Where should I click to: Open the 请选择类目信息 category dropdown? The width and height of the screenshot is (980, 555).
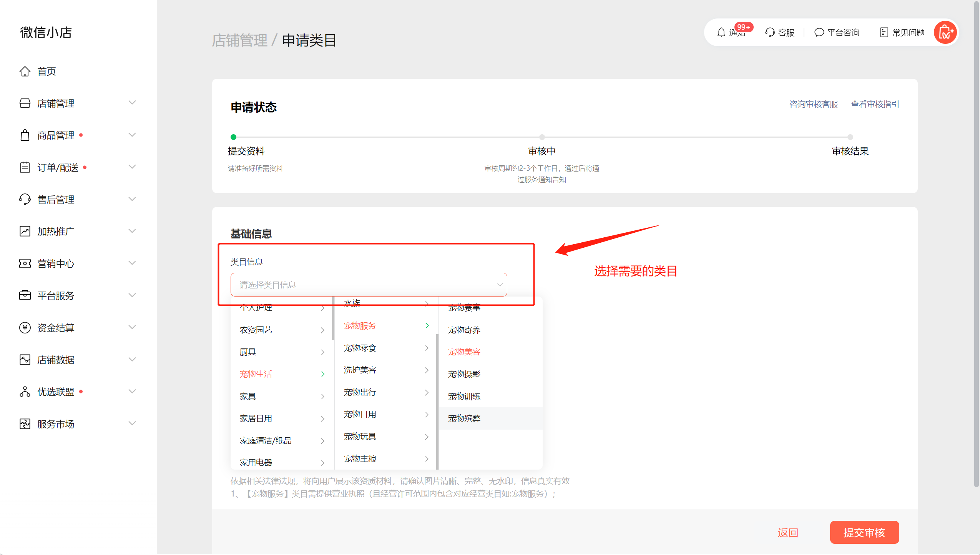click(369, 285)
